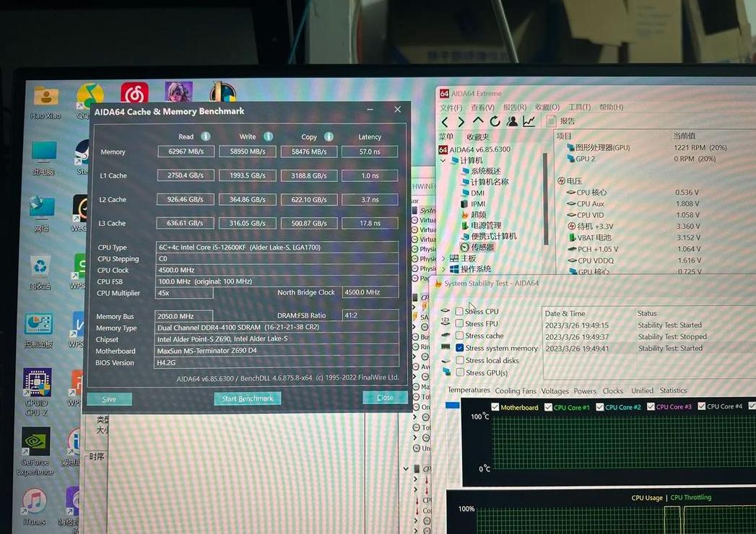Open the 此电脑 desktop icon
This screenshot has width=756, height=534.
point(43,159)
